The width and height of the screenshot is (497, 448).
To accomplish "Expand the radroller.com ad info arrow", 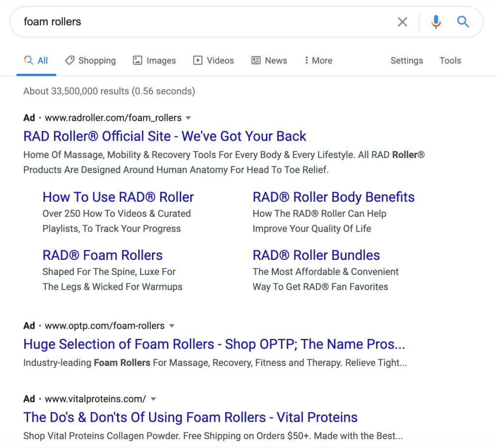I will (188, 118).
